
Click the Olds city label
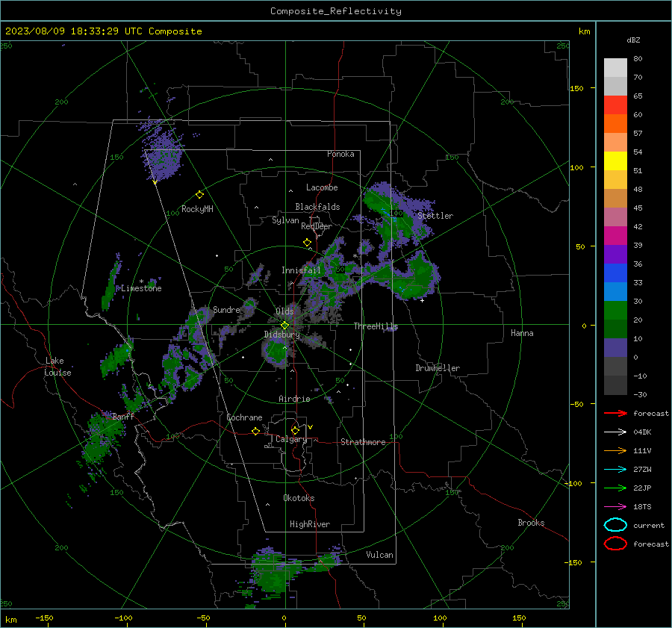click(284, 311)
